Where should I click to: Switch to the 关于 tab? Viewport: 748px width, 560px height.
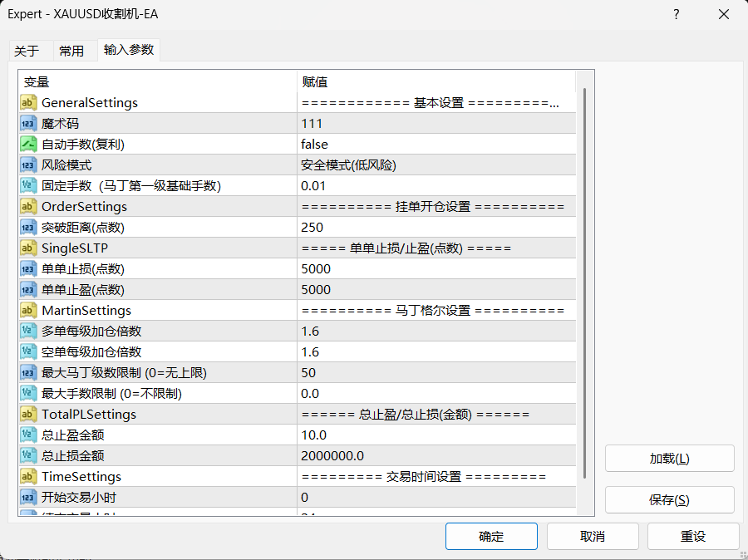27,51
